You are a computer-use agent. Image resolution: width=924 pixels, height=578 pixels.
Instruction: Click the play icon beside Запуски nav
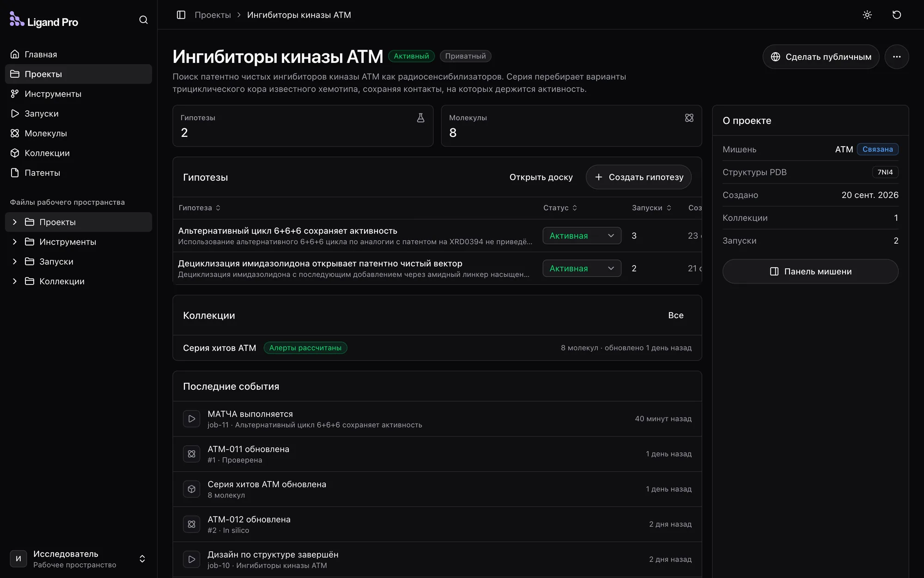(x=15, y=113)
